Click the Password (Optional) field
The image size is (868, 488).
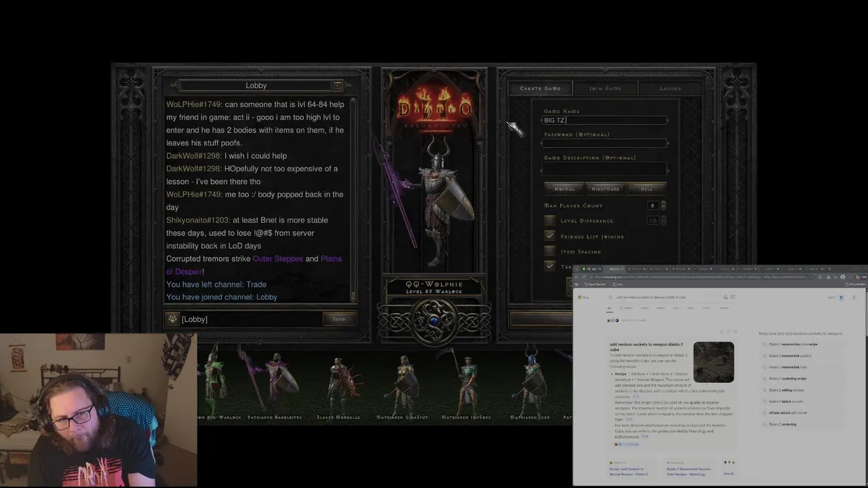(605, 143)
